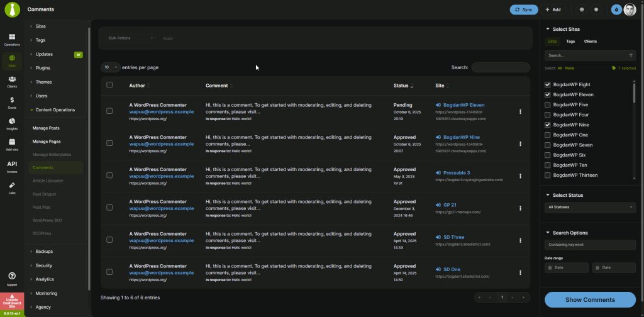The image size is (644, 317).
Task: Open the Plugins menu item
Action: 43,68
